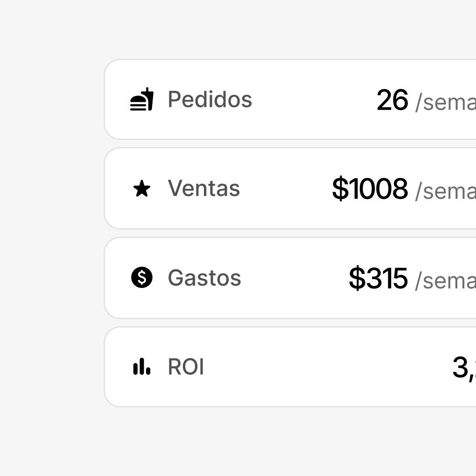476x476 pixels.
Task: Click the $315 expenses amount
Action: [378, 279]
